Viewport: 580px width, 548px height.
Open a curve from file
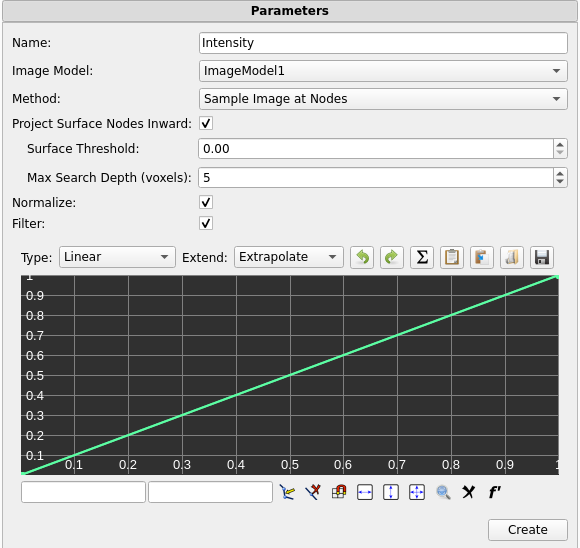(512, 257)
